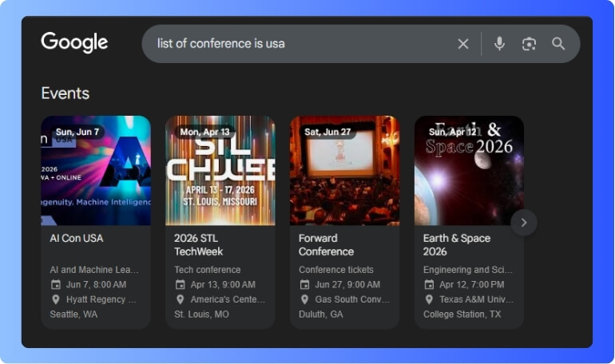Screen dimensions: 615x364
Task: Click the calendar icon beside Jun 7, 8:00 AM
Action: click(x=56, y=284)
